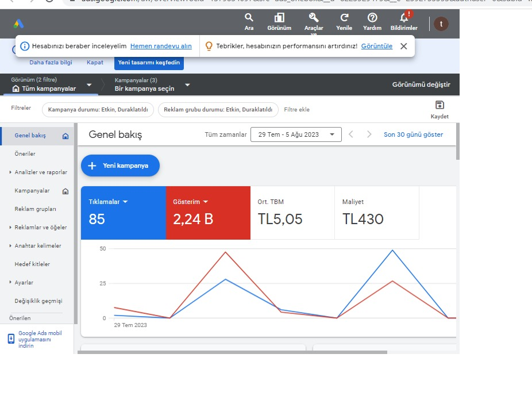Click 'Görünümü değiştir' in the dark bar

coord(421,84)
